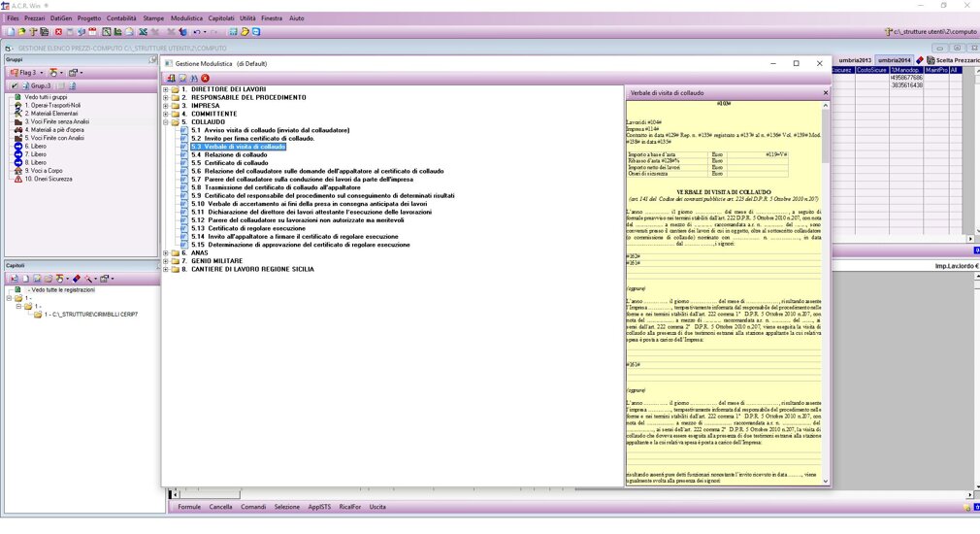The width and height of the screenshot is (980, 534).
Task: Click the binoculars search icon in Gestione Modulistica
Action: click(x=194, y=78)
